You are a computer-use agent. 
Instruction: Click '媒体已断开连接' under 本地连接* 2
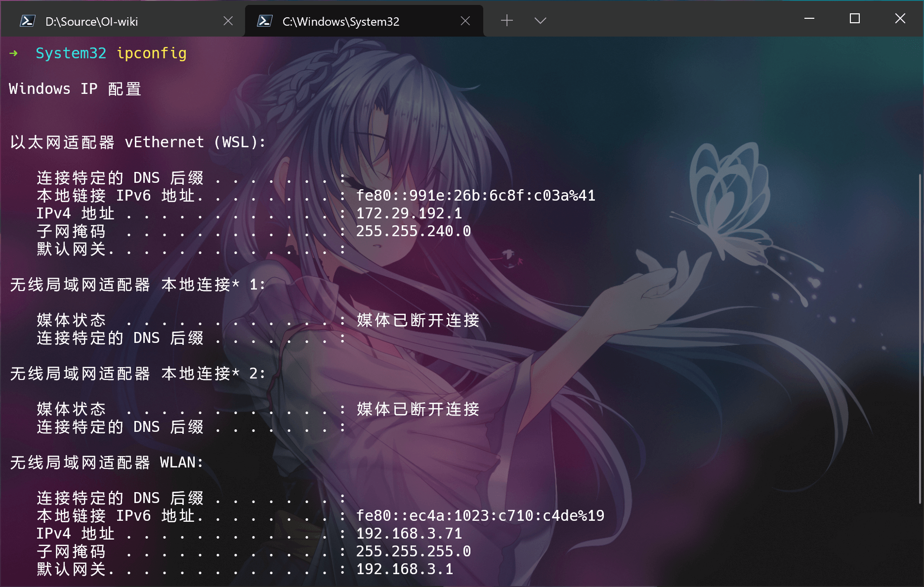tap(418, 409)
